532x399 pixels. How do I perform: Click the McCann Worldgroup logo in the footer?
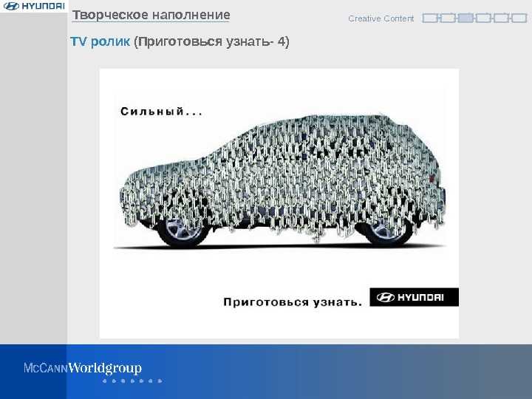(83, 368)
